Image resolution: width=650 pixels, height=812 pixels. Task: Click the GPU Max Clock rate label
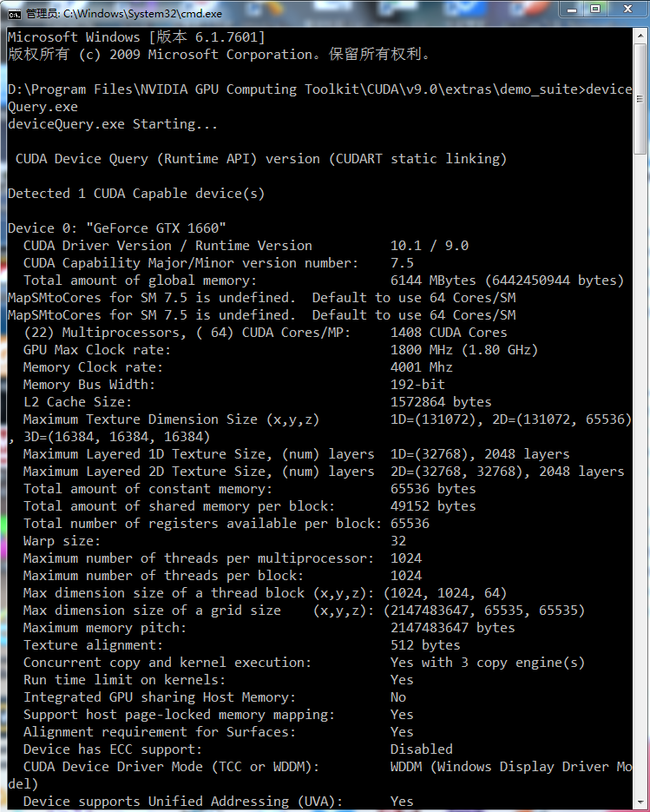[x=97, y=350]
